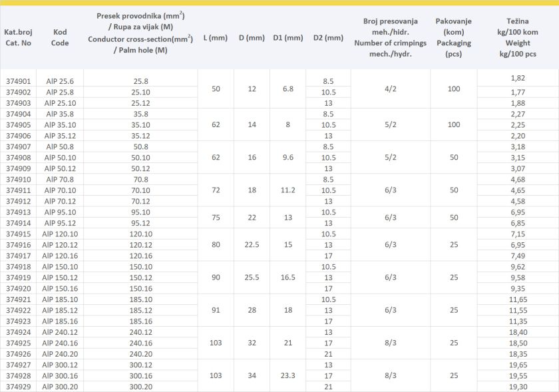Select the D2 (mm) column header
Screen dimensions: 559x392
click(x=327, y=38)
